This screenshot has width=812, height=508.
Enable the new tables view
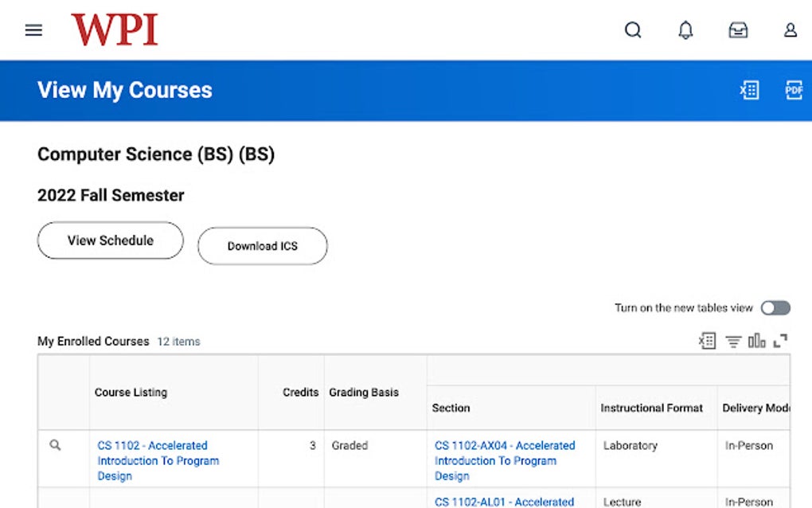[x=775, y=307]
